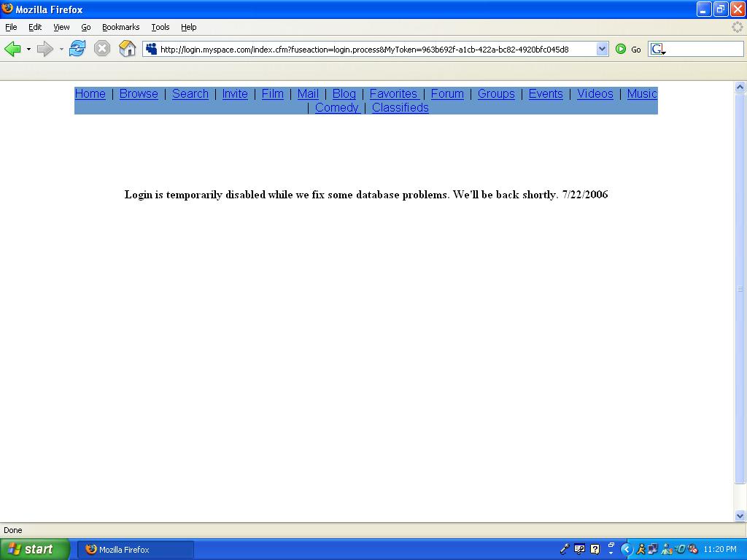Open the network connection tray icon
Image resolution: width=747 pixels, height=560 pixels.
click(653, 549)
